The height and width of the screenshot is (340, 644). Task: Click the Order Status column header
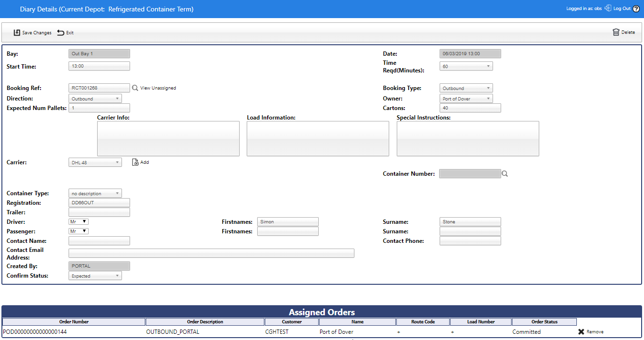click(544, 322)
